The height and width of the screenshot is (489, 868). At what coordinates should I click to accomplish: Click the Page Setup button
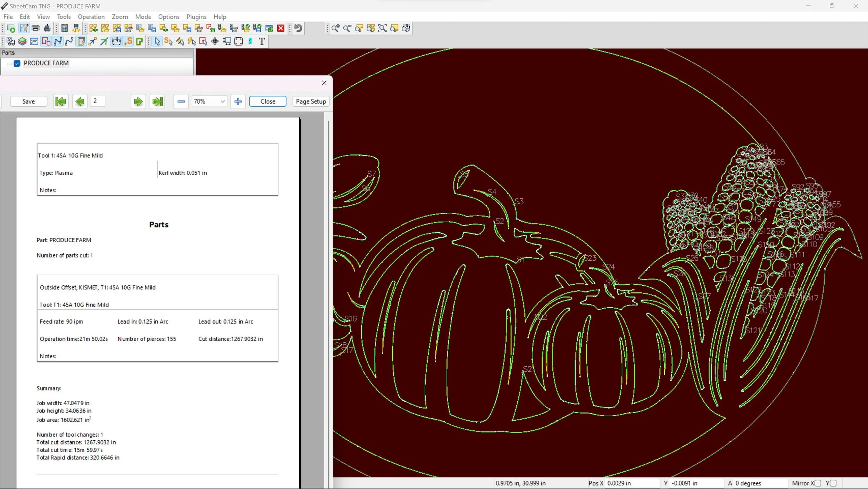click(311, 101)
